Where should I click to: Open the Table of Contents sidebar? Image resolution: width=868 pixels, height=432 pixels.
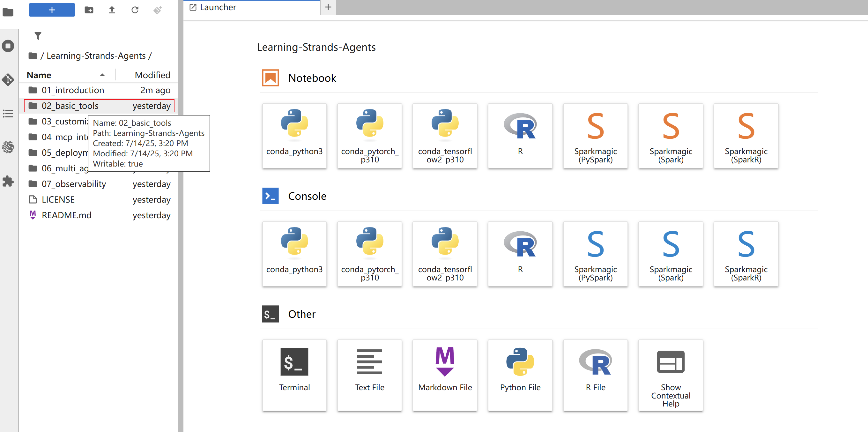8,113
